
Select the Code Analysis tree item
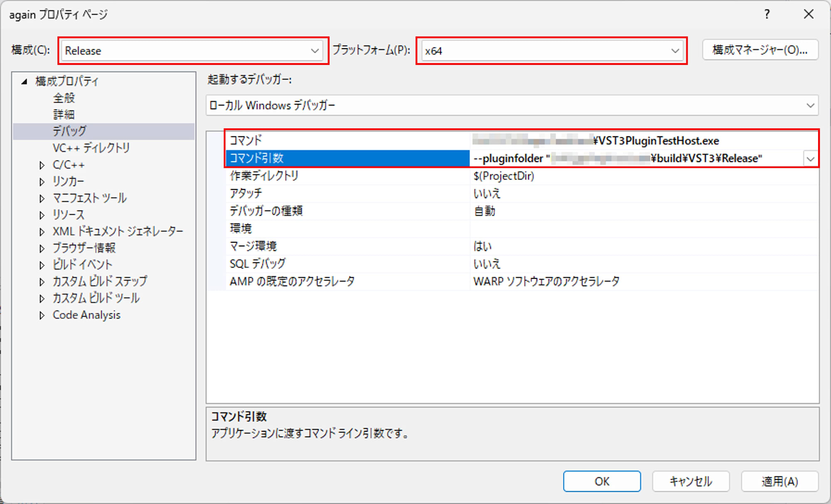click(86, 315)
